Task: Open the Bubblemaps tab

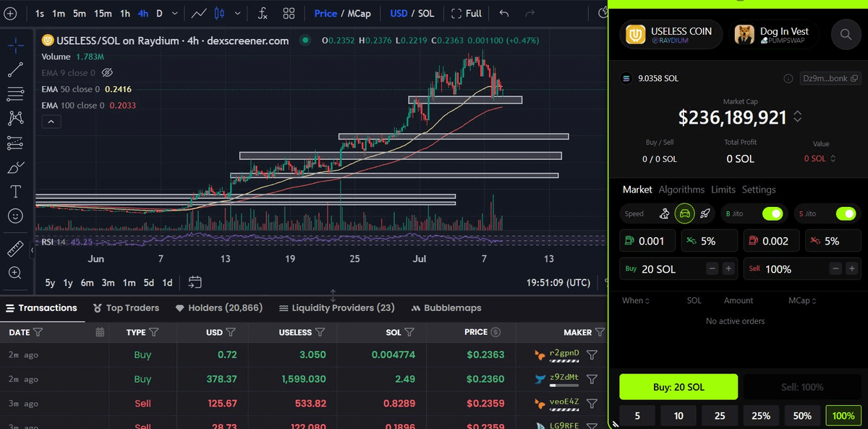Action: (446, 307)
